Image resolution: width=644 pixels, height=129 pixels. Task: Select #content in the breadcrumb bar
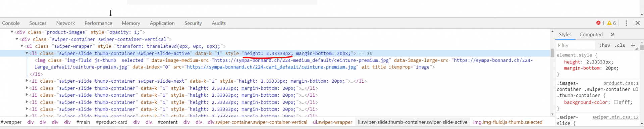click(x=167, y=122)
